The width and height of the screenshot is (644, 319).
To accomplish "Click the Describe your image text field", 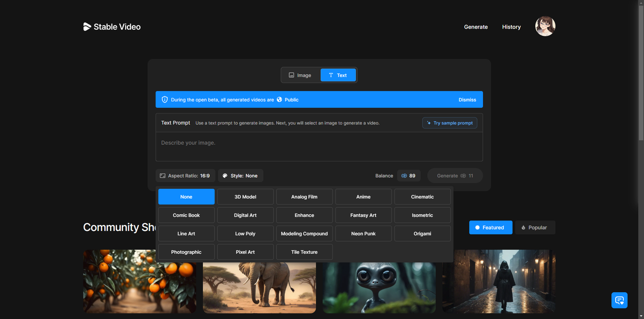I will click(x=319, y=146).
